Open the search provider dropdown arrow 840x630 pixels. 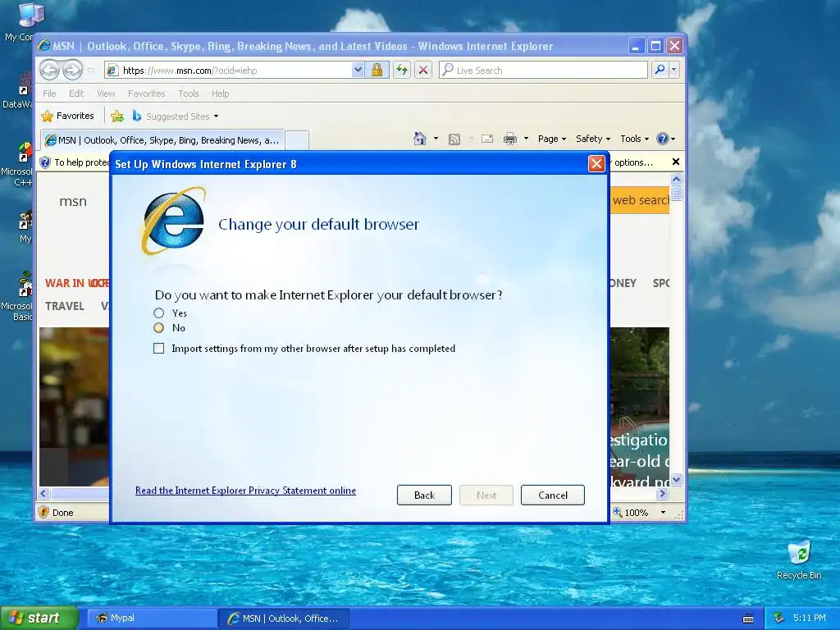point(674,70)
